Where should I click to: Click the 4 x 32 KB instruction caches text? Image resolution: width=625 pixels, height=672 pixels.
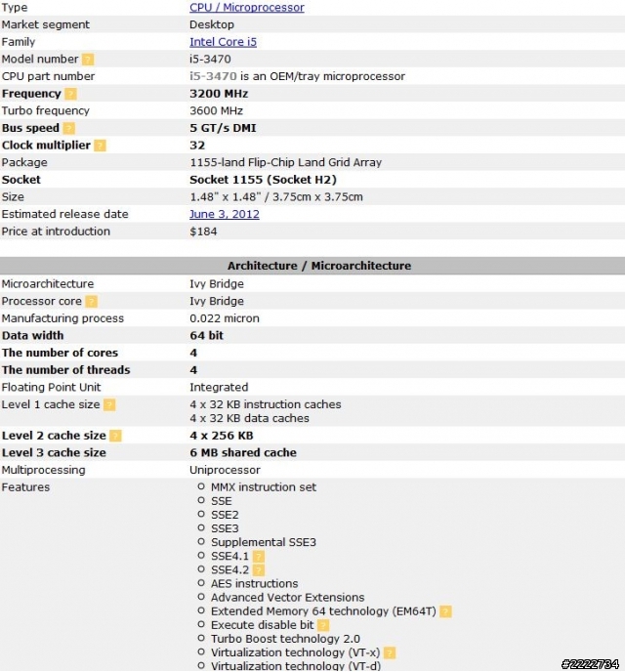click(266, 404)
